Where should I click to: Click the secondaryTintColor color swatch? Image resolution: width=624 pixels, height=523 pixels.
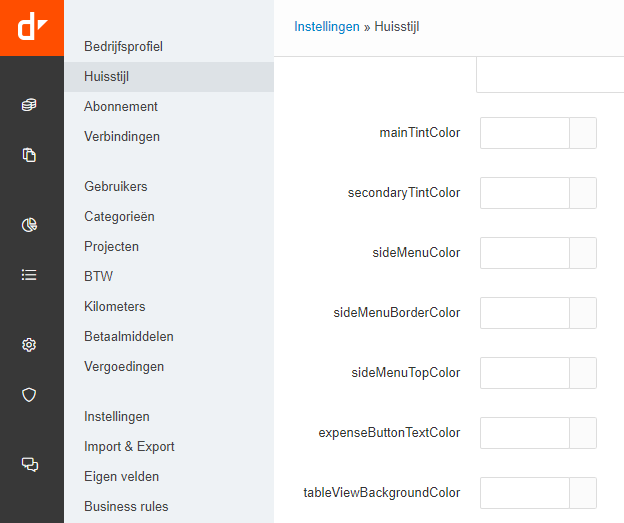click(x=583, y=193)
